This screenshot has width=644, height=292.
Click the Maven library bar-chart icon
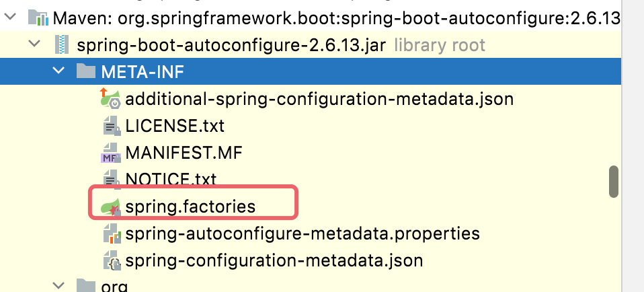coord(37,18)
